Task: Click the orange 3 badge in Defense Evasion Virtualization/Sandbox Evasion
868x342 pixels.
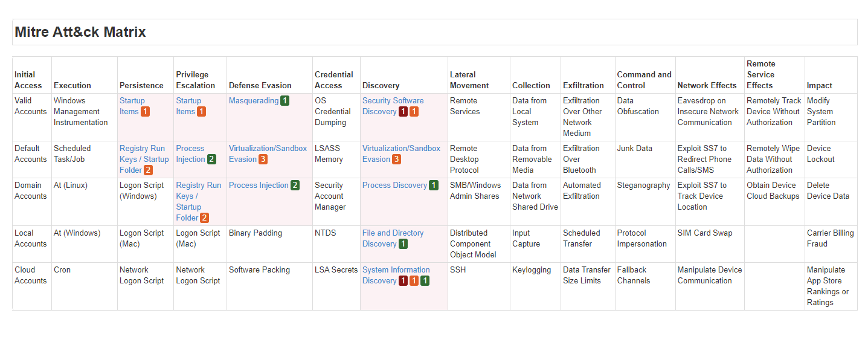Action: point(263,160)
